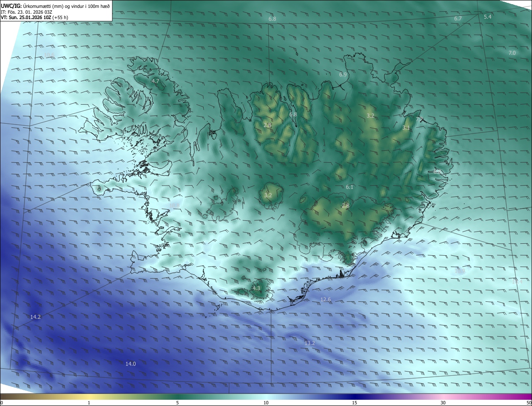The image size is (532, 406).
Task: Click the 6.9 value label
Action: [x=343, y=74]
